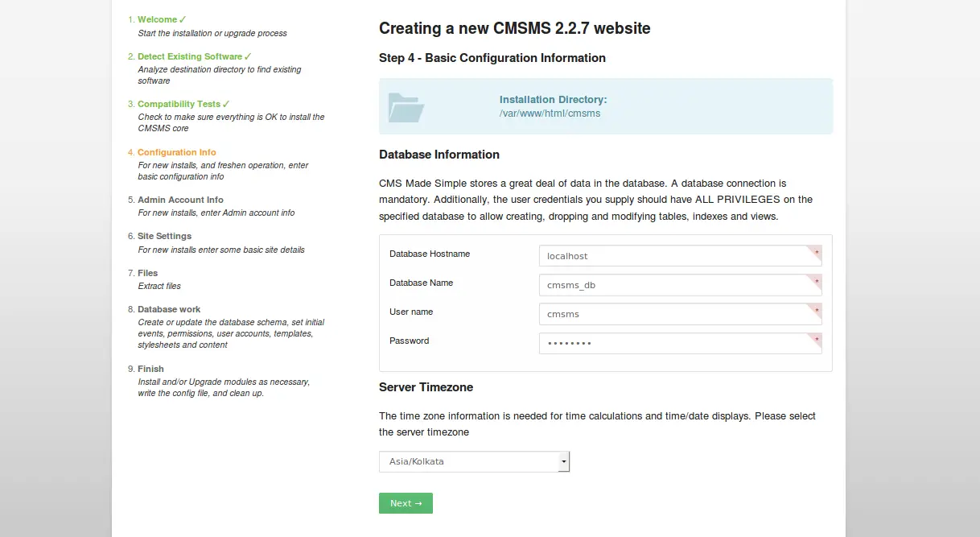Open the Asia/Kolkata timezone dropdown
The height and width of the screenshot is (537, 980).
coord(474,461)
